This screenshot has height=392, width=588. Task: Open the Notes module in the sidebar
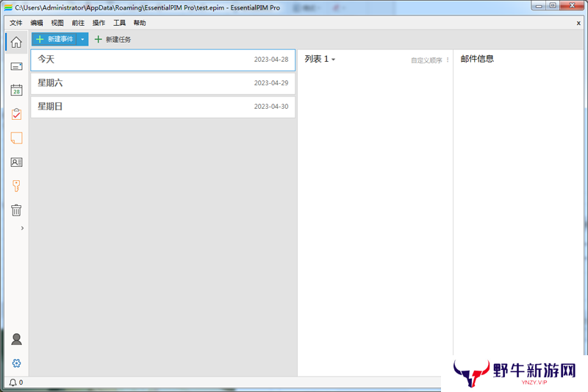pos(16,138)
